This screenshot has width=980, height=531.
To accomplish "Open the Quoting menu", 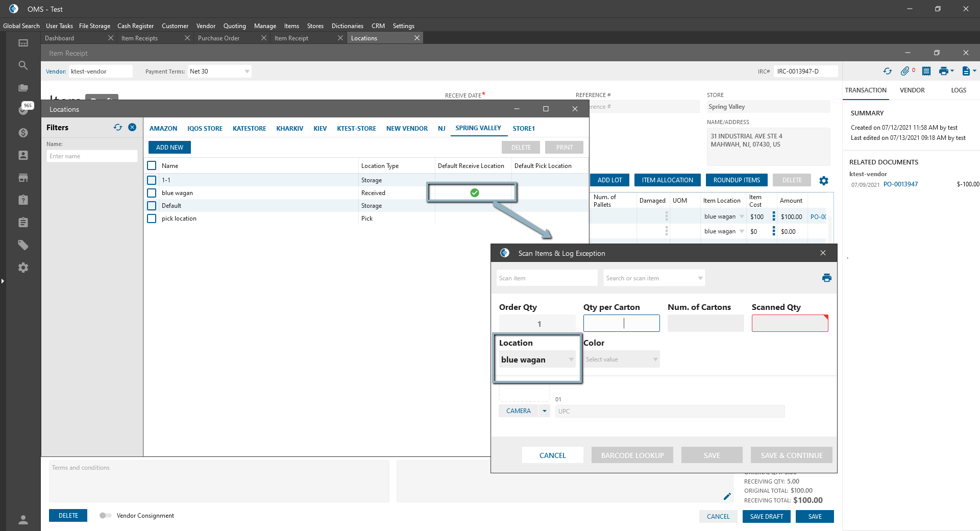I will coord(234,26).
